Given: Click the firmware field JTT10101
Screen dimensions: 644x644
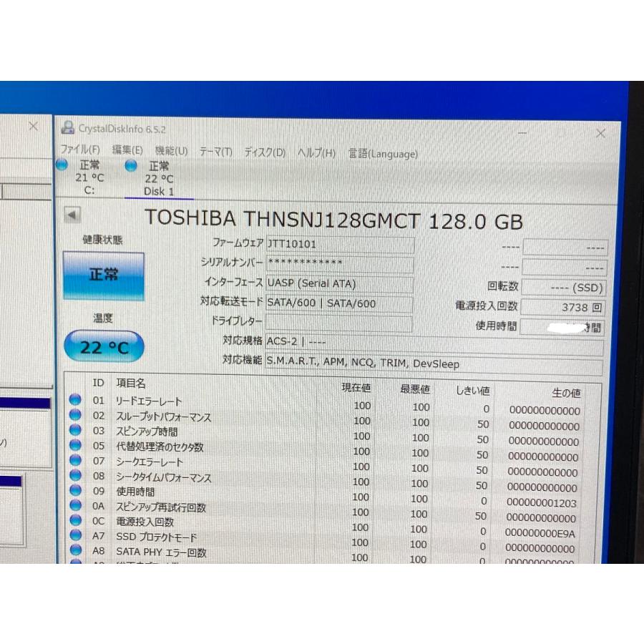Looking at the screenshot, I should 340,245.
